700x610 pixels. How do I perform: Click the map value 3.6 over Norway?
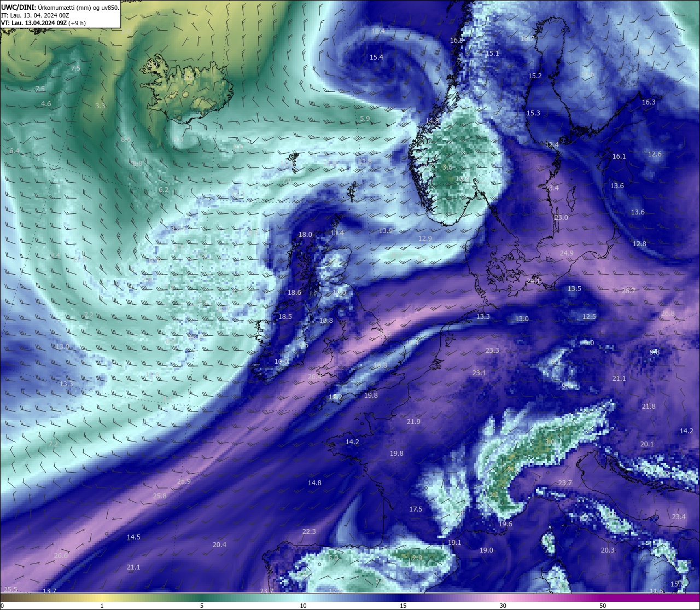[447, 167]
